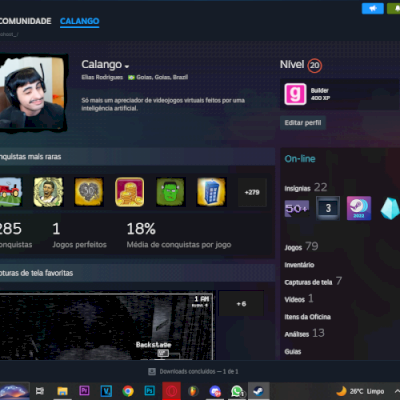Viewport: 400px width, 400px height.
Task: Open the 50+ games badge
Action: point(297,208)
